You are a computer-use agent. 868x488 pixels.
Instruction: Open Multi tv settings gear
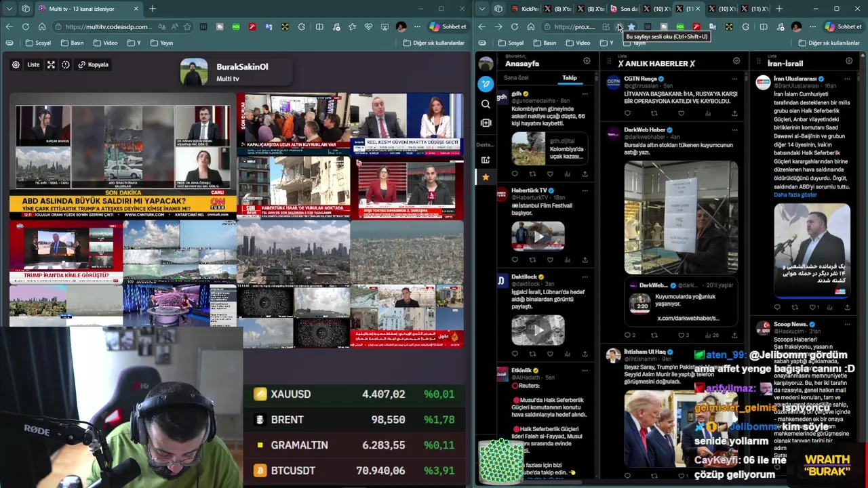coord(16,64)
